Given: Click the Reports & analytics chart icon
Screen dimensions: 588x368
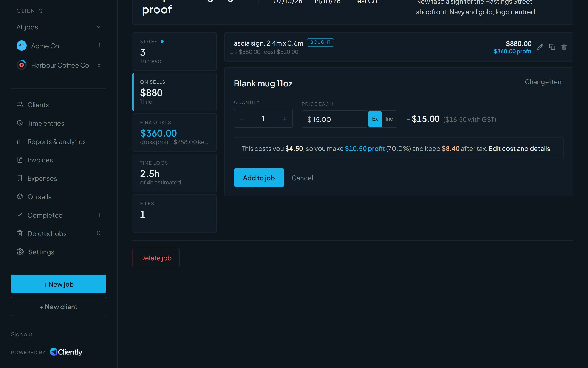Looking at the screenshot, I should pyautogui.click(x=20, y=141).
